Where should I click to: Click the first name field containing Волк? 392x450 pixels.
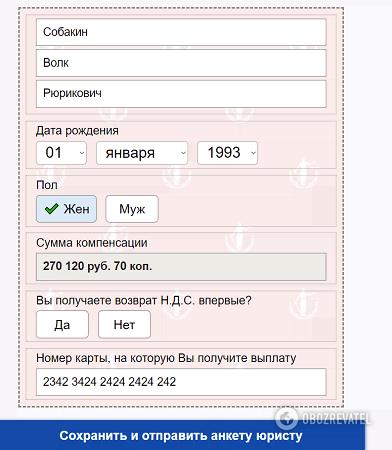pyautogui.click(x=181, y=63)
